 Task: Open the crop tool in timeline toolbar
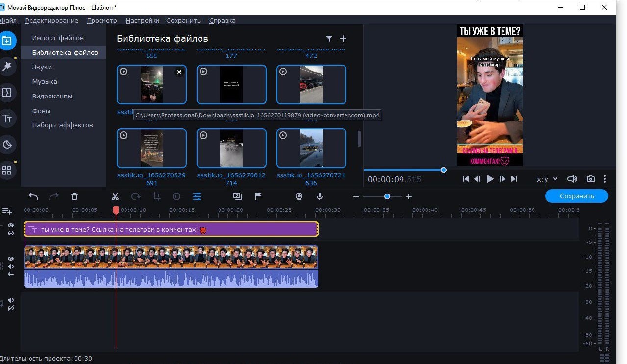click(156, 196)
